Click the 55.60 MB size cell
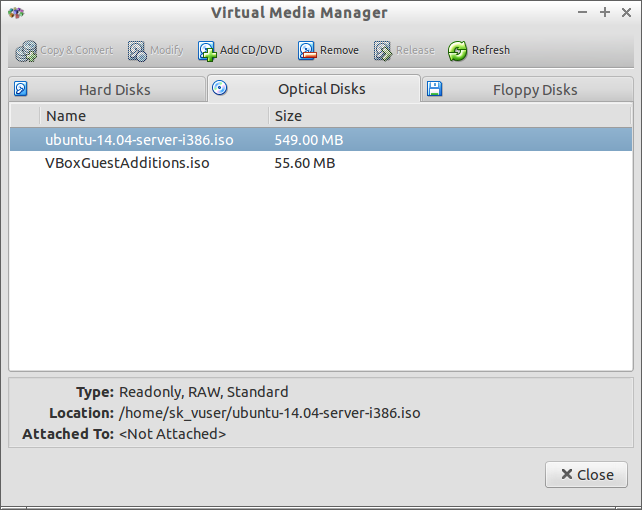The image size is (642, 510). tap(305, 163)
